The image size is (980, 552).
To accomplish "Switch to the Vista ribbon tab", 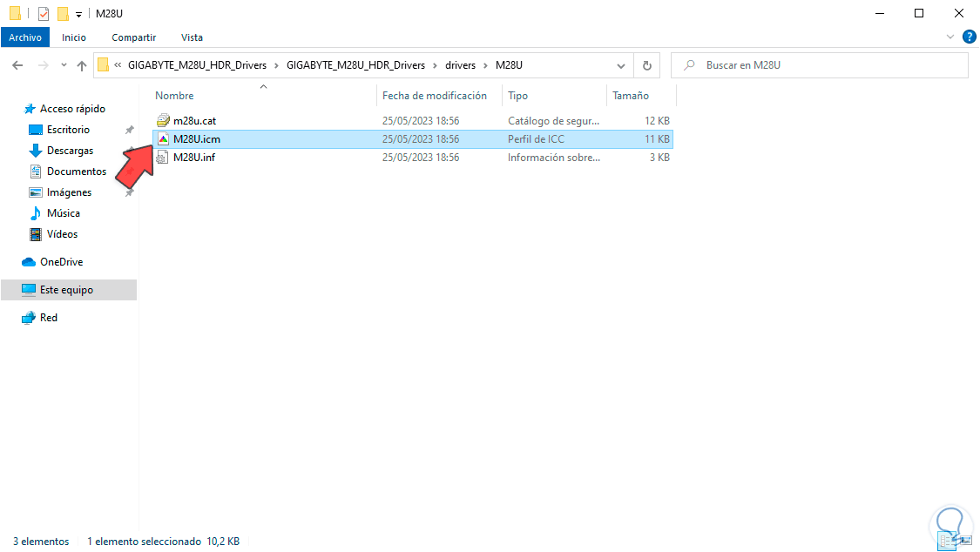I will coord(192,37).
